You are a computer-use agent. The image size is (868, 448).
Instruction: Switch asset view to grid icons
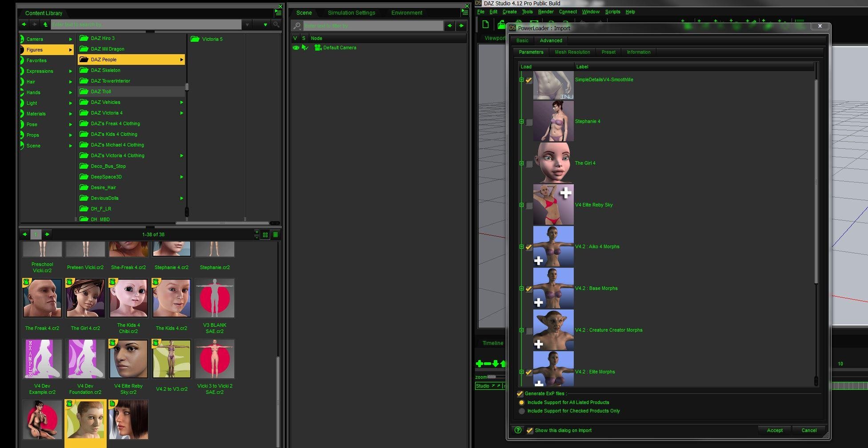coord(265,234)
